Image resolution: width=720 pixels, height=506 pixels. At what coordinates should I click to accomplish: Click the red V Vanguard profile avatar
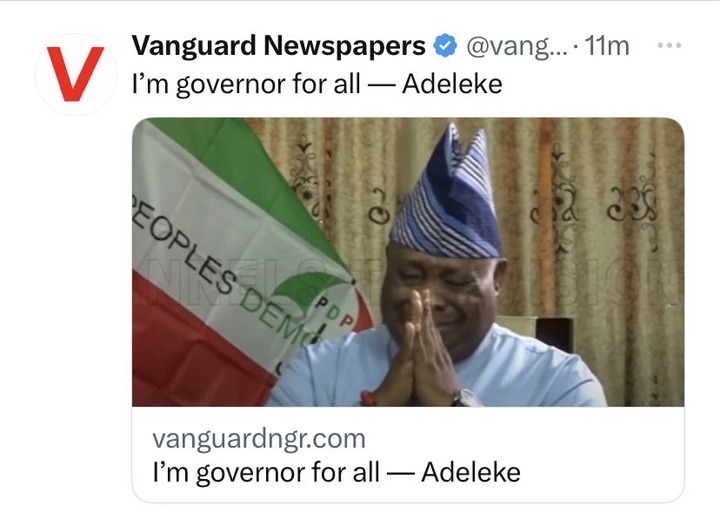[76, 74]
